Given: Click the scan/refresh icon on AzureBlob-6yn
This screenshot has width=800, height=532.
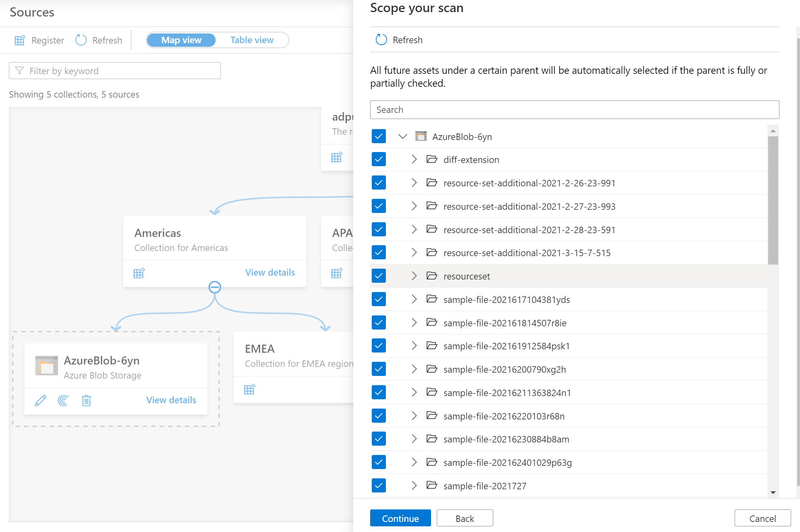Looking at the screenshot, I should coord(63,400).
